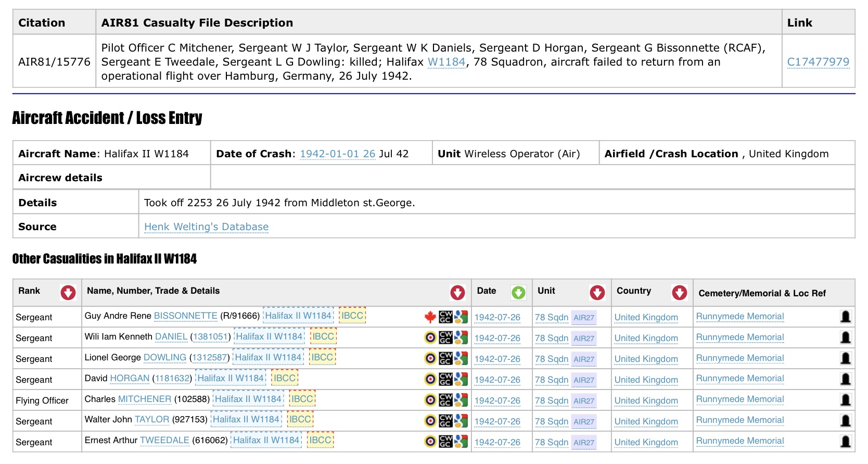
Task: Click the Google Maps icon in Dowling's row
Action: pyautogui.click(x=461, y=358)
